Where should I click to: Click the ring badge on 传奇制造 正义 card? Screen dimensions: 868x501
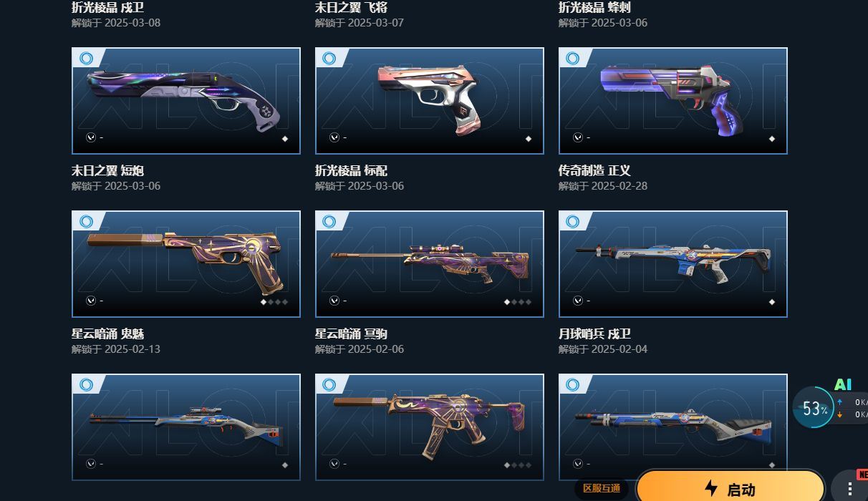click(573, 59)
